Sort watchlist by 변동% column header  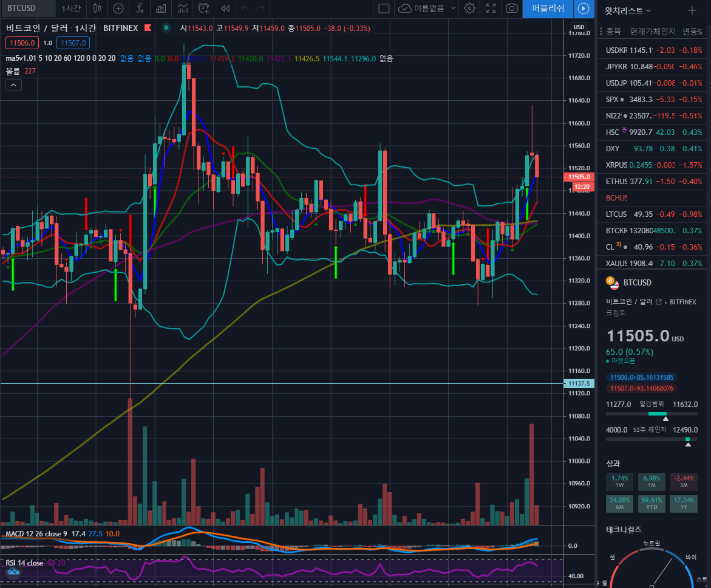point(692,32)
